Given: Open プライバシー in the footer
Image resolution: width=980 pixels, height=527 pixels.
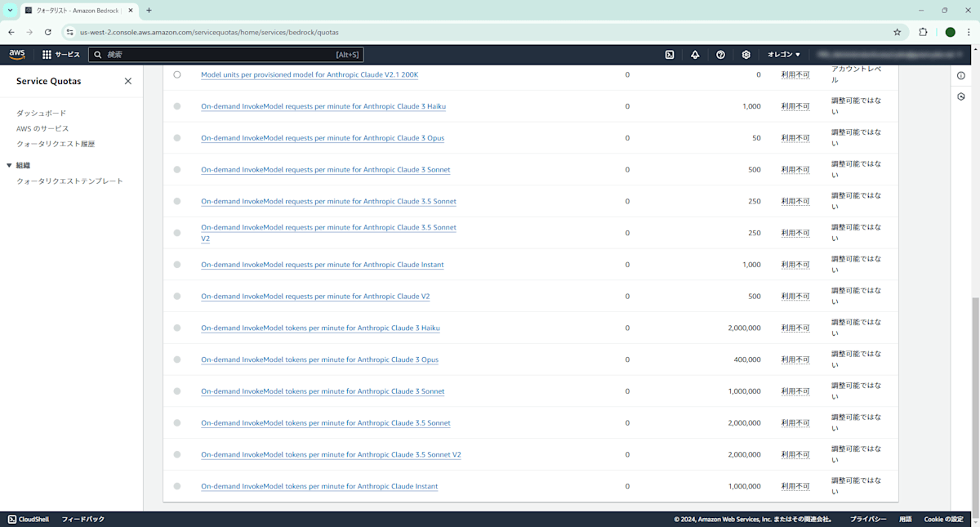Looking at the screenshot, I should click(868, 519).
